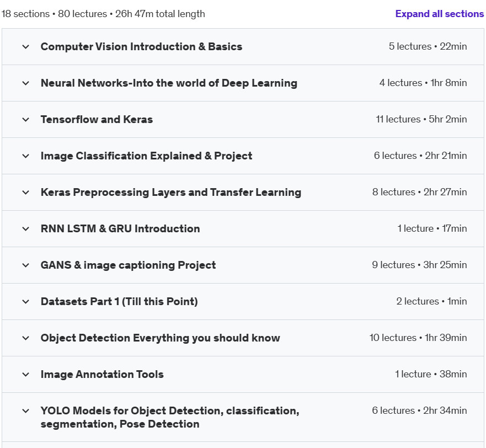
Task: Expand chevron beside Tensorflow and Keras
Action: pyautogui.click(x=26, y=120)
